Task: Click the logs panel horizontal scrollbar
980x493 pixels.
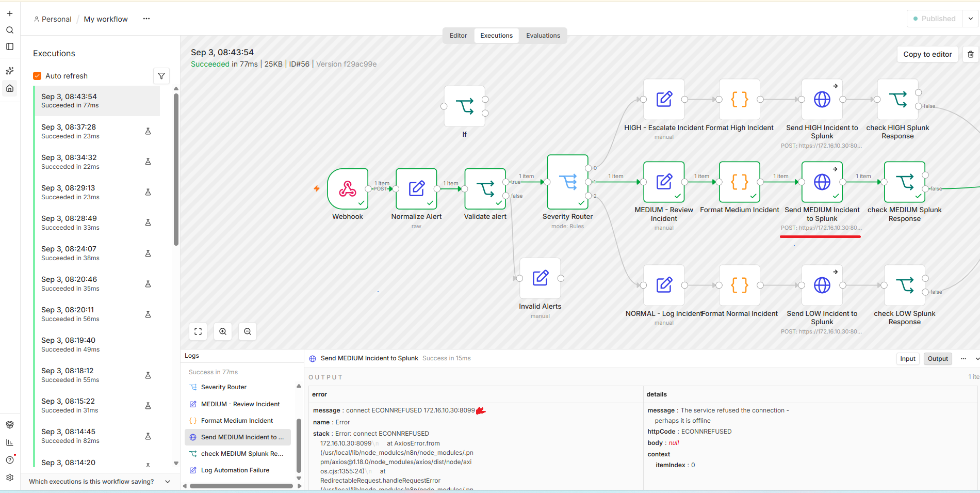Action: pyautogui.click(x=241, y=486)
